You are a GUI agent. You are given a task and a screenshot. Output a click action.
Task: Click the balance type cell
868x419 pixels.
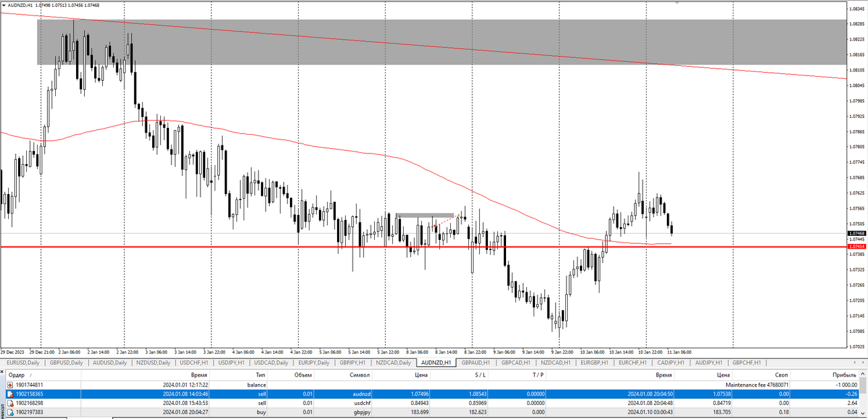pyautogui.click(x=256, y=385)
